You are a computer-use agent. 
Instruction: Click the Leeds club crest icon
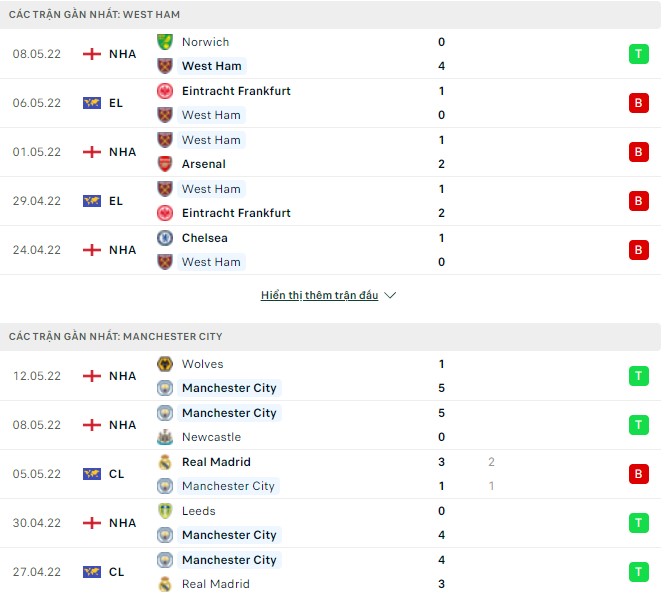click(x=165, y=511)
